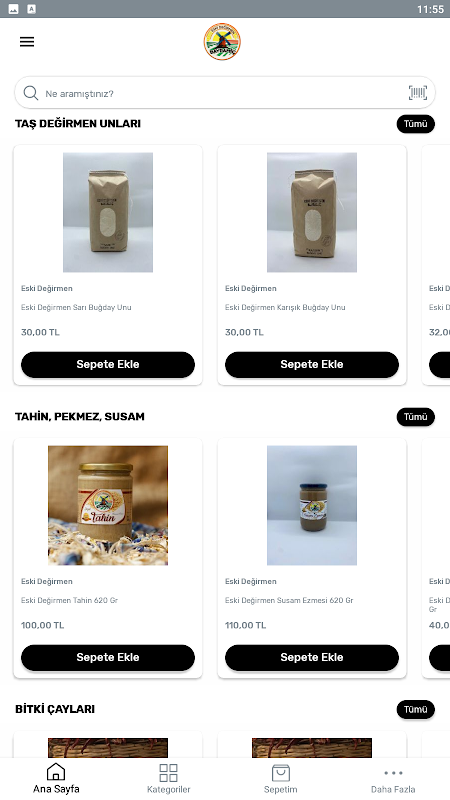The image size is (450, 800).
Task: Add Susam Ezmesi 620 Gr to cart
Action: pos(312,658)
